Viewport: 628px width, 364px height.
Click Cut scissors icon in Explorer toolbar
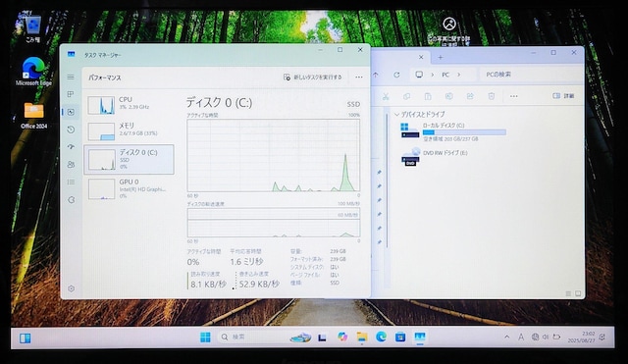[386, 96]
